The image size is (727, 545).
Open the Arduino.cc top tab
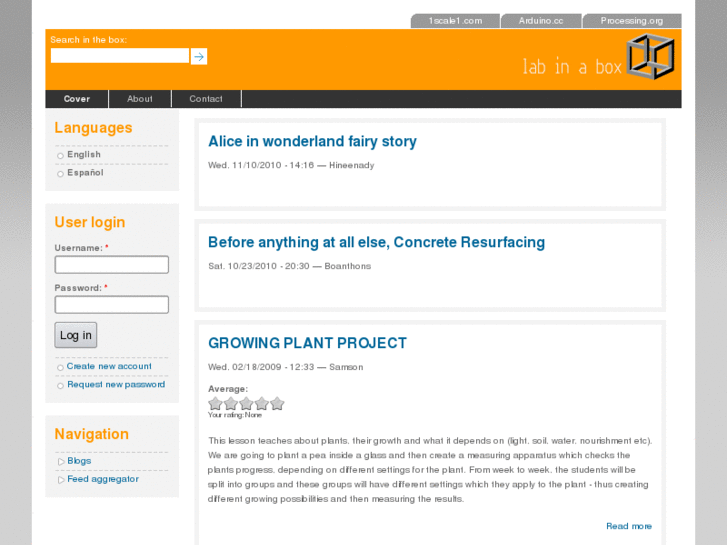tap(541, 21)
